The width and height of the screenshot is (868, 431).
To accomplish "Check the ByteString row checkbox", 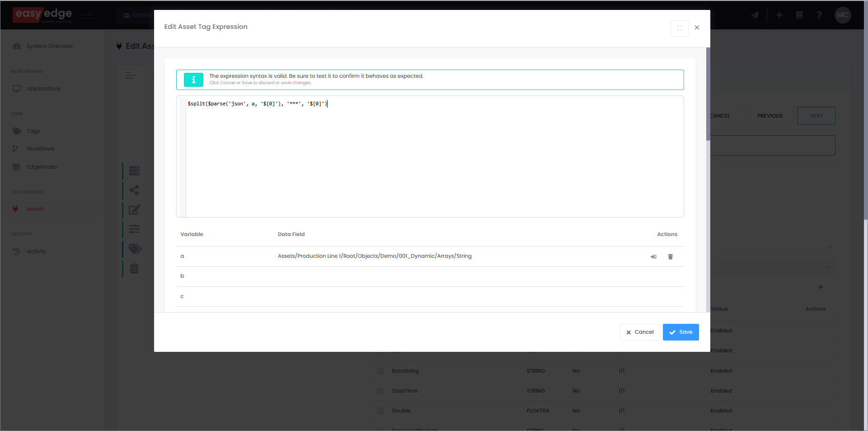I will [380, 371].
